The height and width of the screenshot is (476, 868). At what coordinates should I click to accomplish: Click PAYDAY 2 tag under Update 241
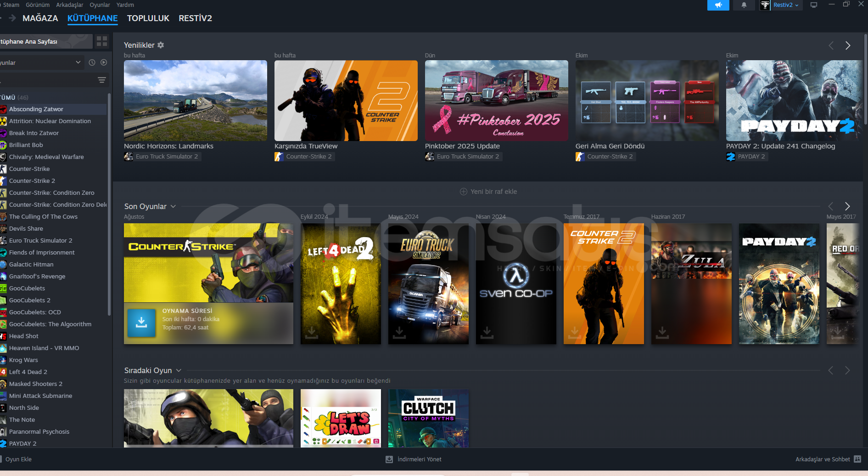point(747,157)
